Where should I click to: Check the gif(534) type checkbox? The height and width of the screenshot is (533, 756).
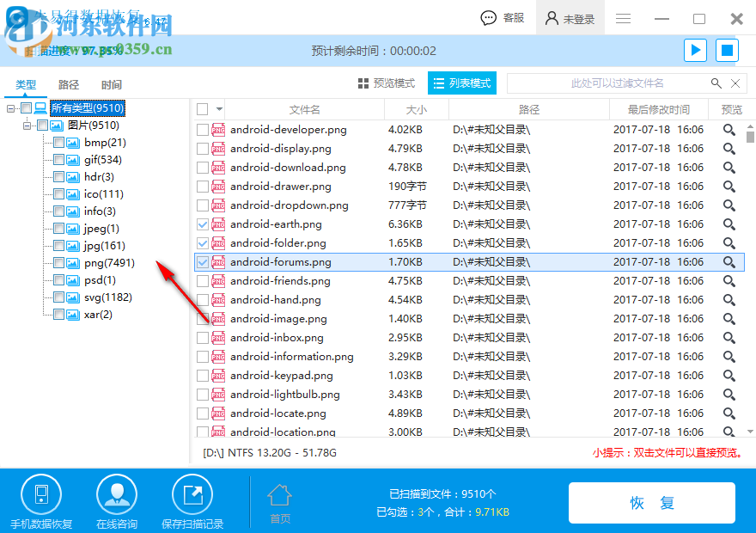tap(58, 160)
